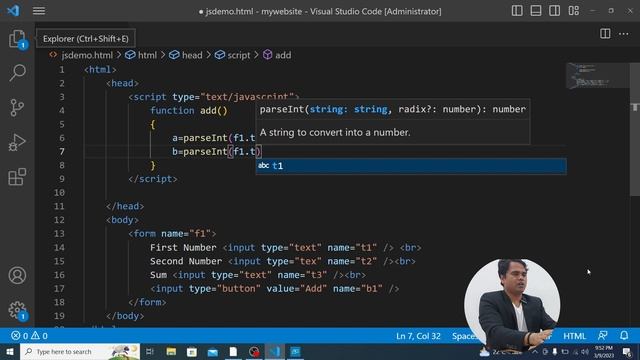This screenshot has height=360, width=640.
Task: Open the Manage gear icon
Action: click(17, 310)
